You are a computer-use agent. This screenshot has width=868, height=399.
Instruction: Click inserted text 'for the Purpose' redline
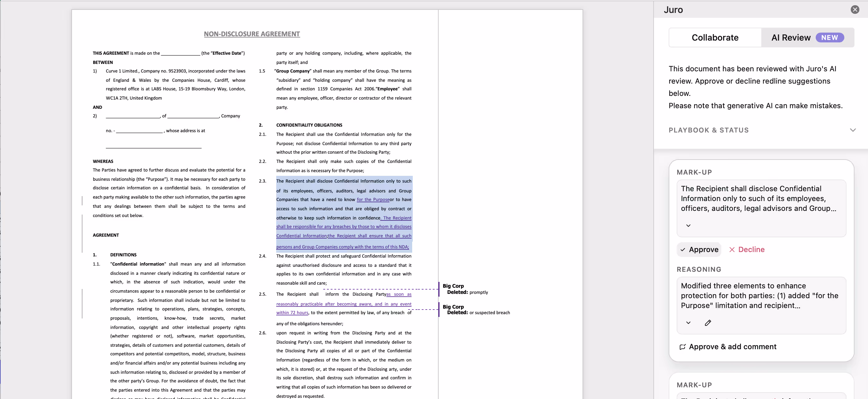point(373,199)
